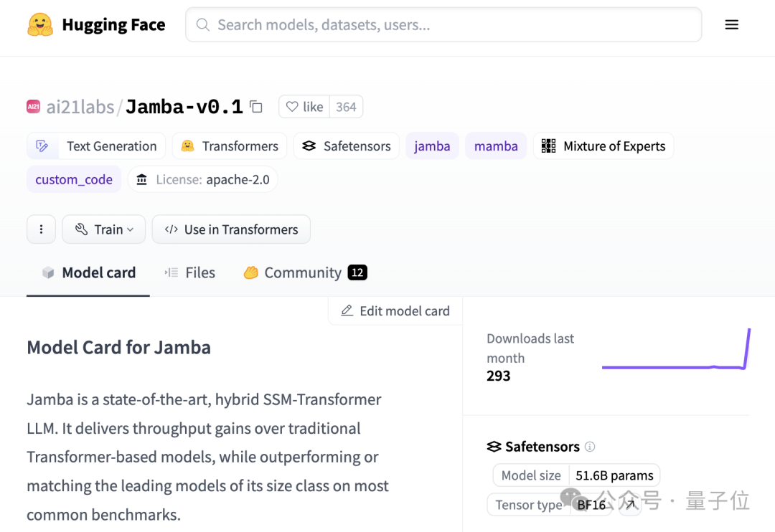Click the ai21labs organization avatar
The image size is (775, 532).
[x=33, y=106]
